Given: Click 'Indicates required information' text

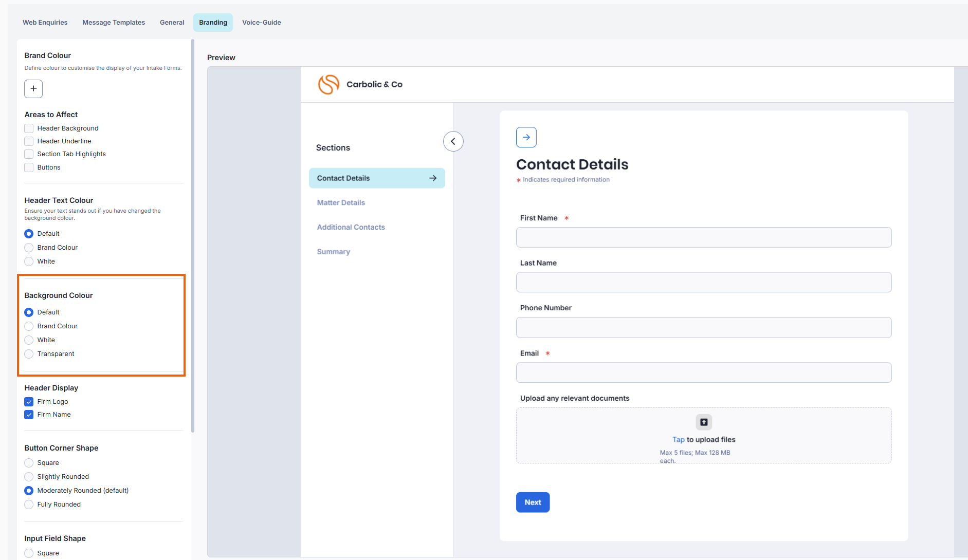Looking at the screenshot, I should pyautogui.click(x=566, y=180).
